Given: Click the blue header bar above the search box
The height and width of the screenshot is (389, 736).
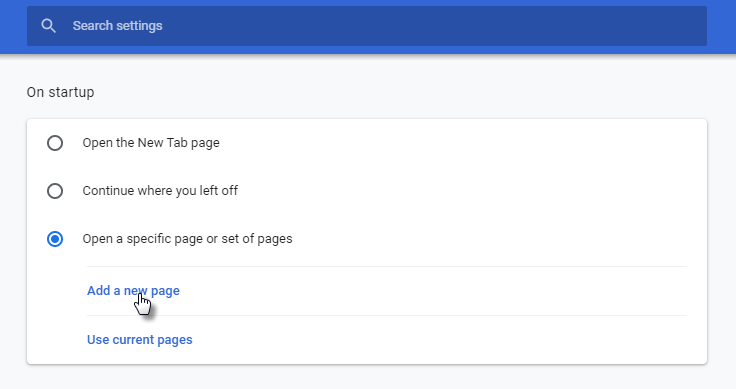Looking at the screenshot, I should pyautogui.click(x=368, y=3).
